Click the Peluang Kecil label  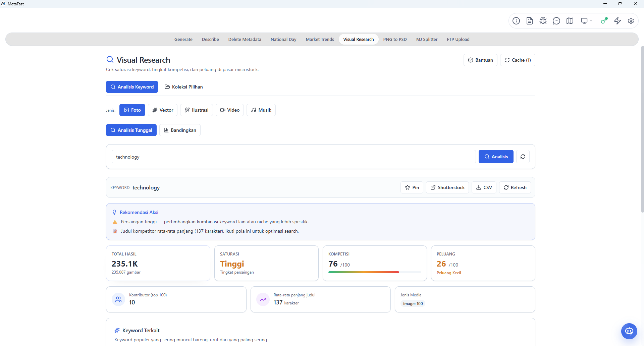(449, 273)
